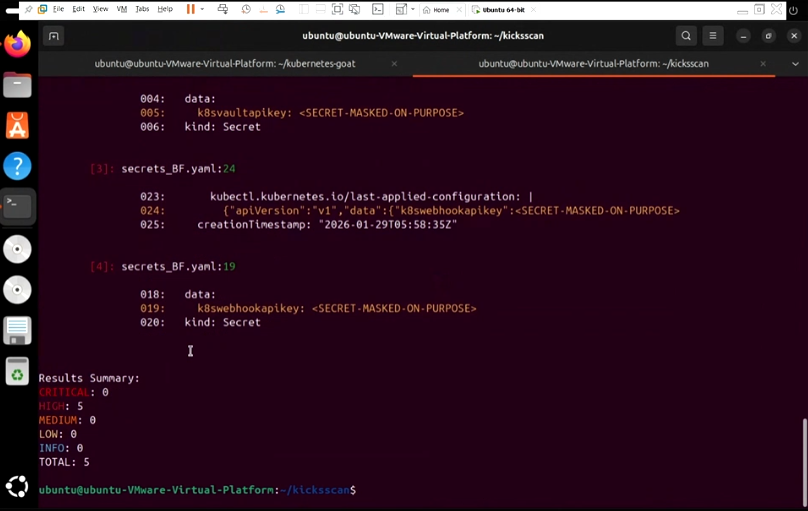Show applications with the Ubuntu logo button
The height and width of the screenshot is (511, 808).
(18, 486)
